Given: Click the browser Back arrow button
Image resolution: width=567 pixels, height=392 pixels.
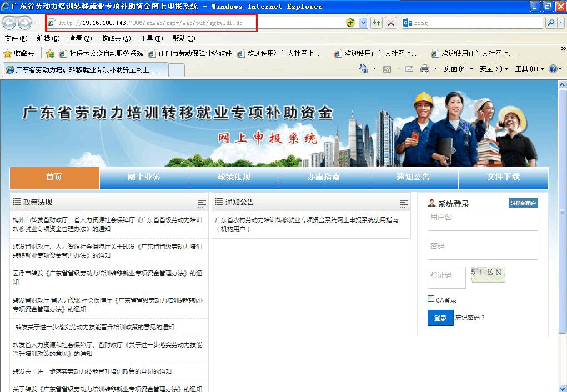Looking at the screenshot, I should coord(9,23).
